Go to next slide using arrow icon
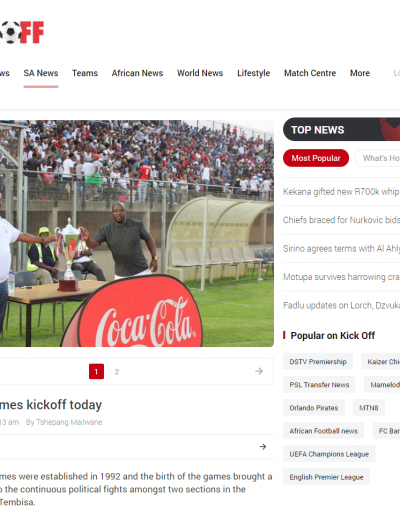Viewport: 400px width, 516px height. tap(259, 371)
